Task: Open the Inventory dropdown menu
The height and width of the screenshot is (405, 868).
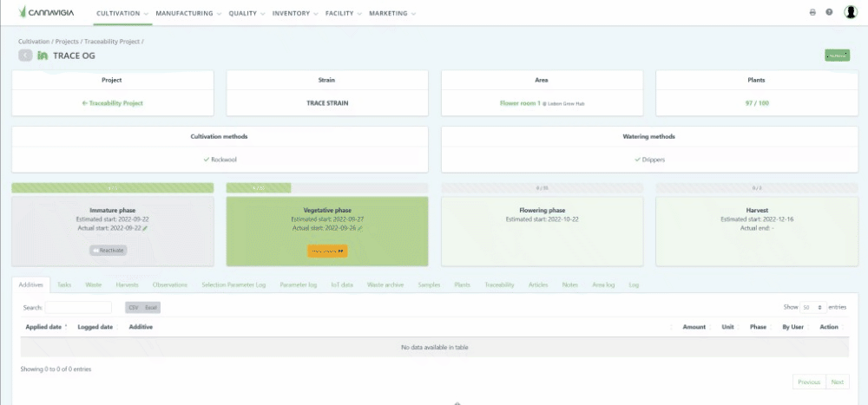Action: click(294, 14)
